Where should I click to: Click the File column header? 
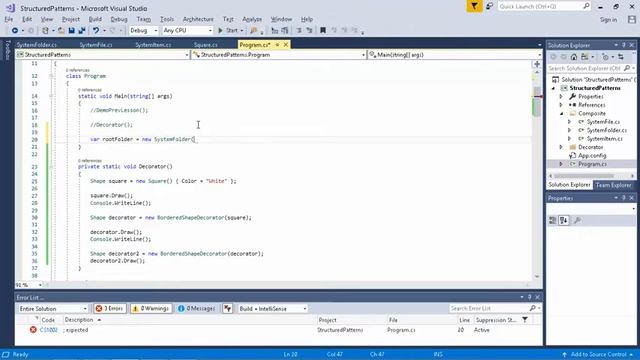pyautogui.click(x=393, y=320)
